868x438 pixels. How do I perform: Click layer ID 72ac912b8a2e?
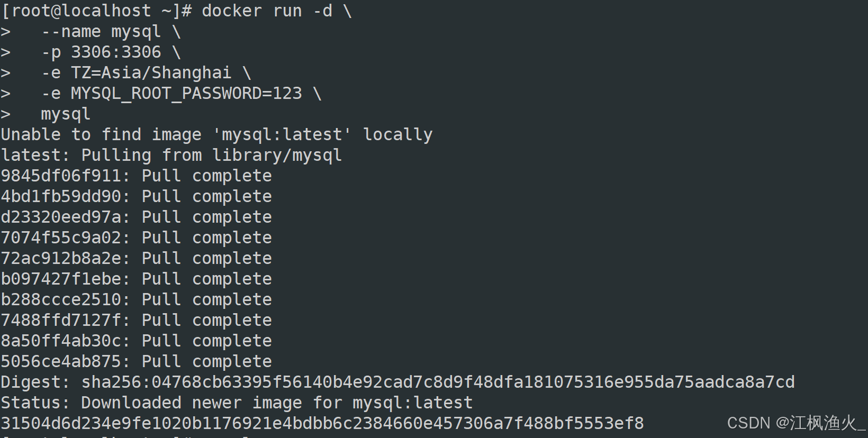coord(62,258)
